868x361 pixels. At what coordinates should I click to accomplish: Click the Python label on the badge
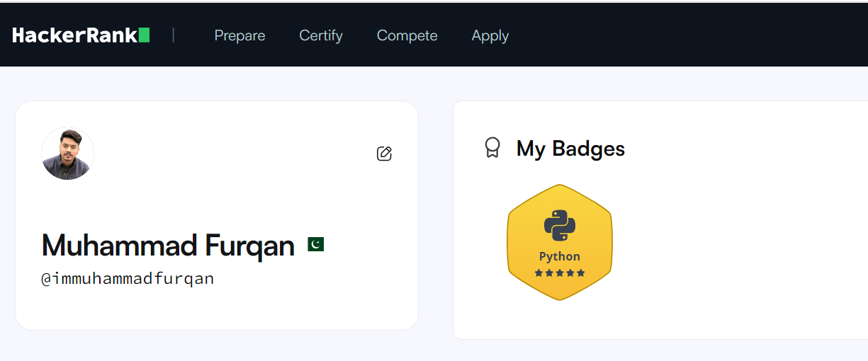click(x=560, y=256)
